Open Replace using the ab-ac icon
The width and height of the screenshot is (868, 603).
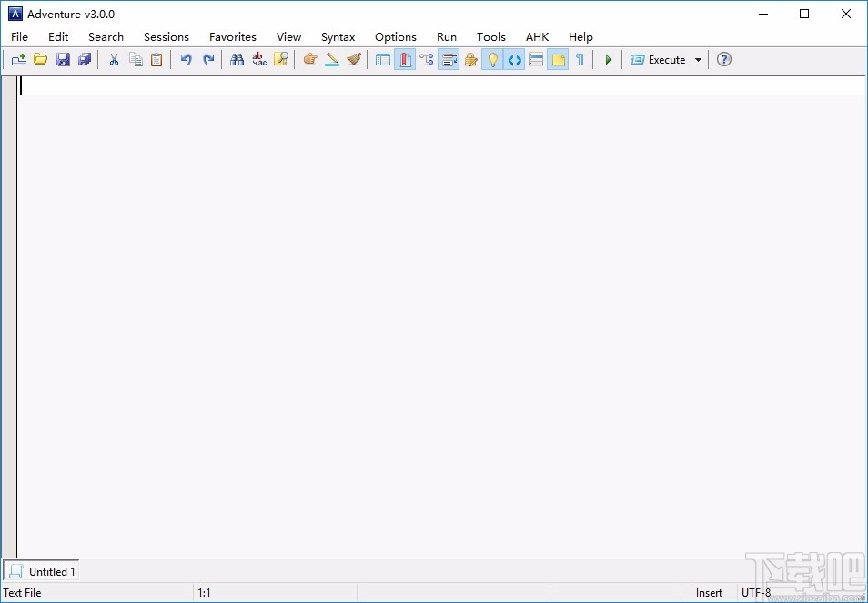(258, 59)
